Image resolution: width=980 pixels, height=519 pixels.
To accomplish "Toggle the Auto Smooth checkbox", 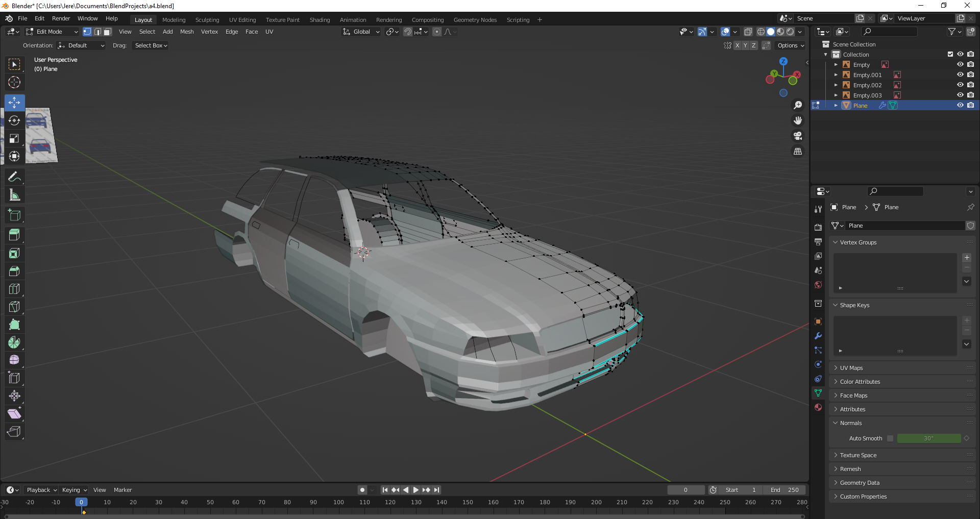I will [x=890, y=438].
